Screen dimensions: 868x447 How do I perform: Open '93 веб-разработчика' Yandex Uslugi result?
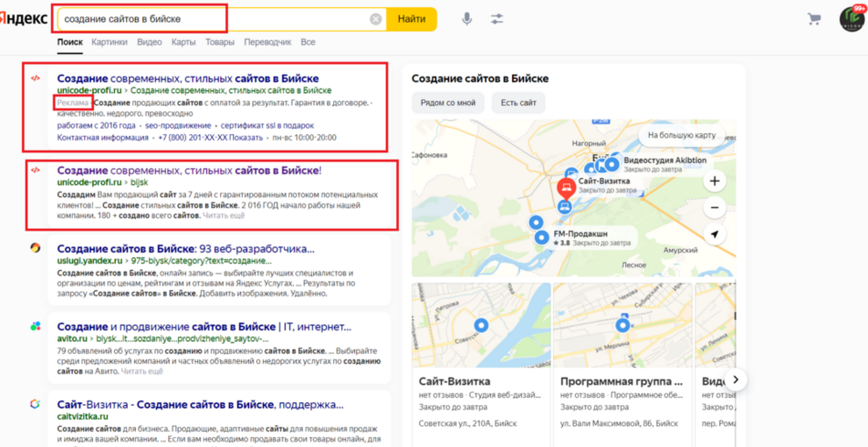click(x=186, y=248)
